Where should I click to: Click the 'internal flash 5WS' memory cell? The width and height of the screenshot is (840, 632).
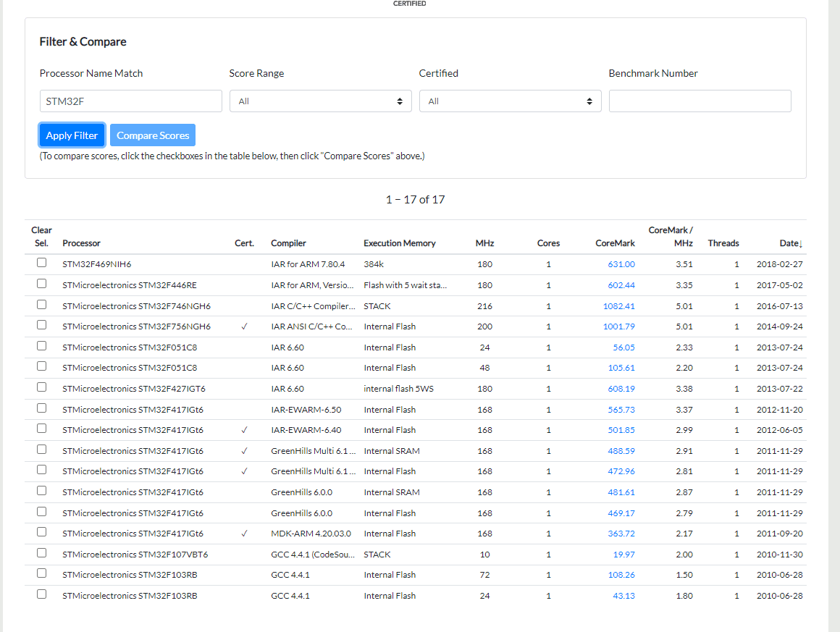click(x=398, y=388)
